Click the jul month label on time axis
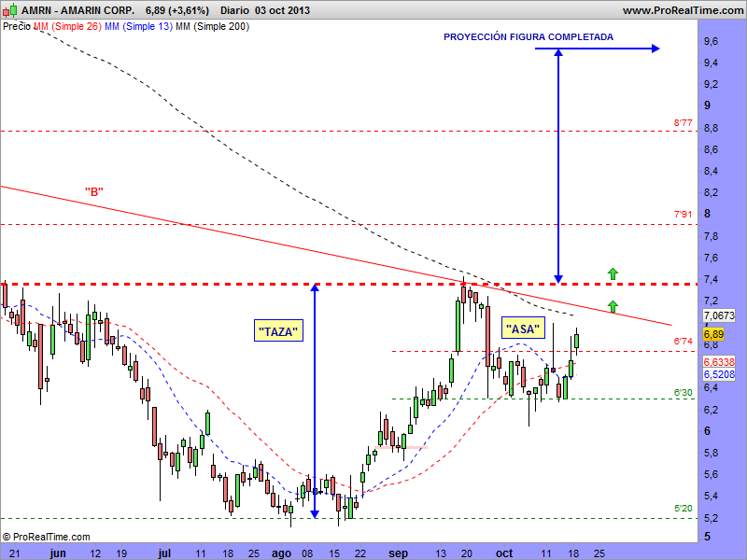Image resolution: width=747 pixels, height=560 pixels. 164,553
